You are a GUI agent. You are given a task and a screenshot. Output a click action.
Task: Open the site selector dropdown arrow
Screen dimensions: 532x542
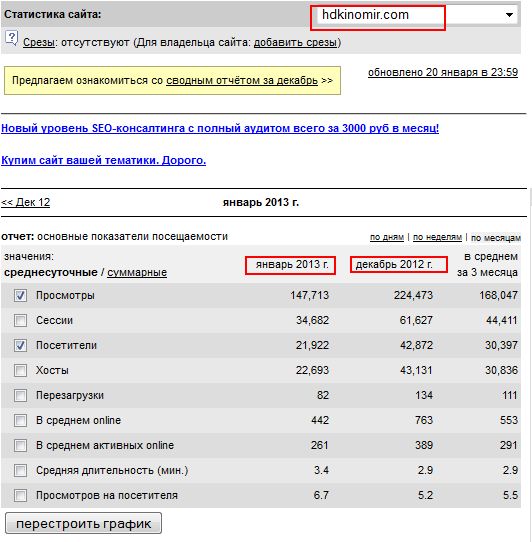coord(509,15)
